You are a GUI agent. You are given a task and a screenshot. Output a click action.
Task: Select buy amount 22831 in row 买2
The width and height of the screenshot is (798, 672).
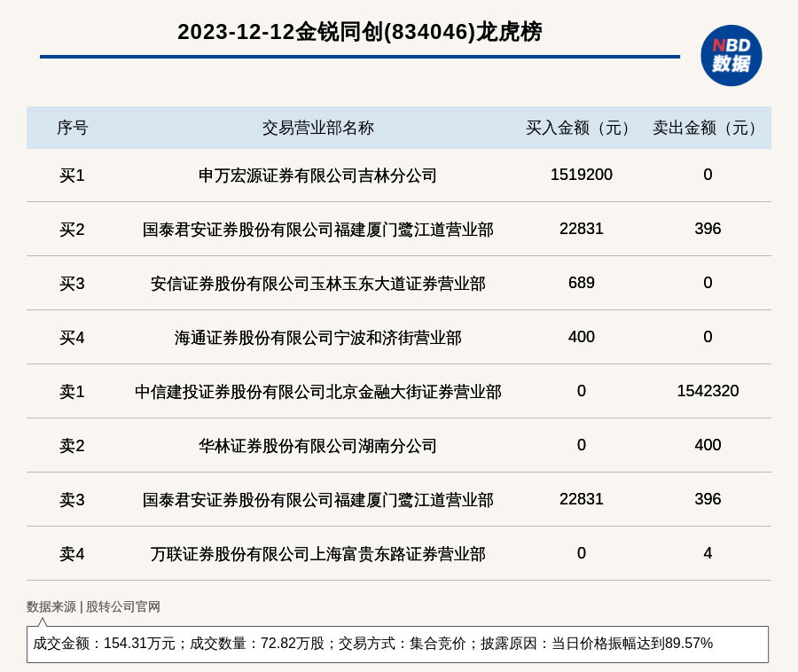(x=581, y=229)
